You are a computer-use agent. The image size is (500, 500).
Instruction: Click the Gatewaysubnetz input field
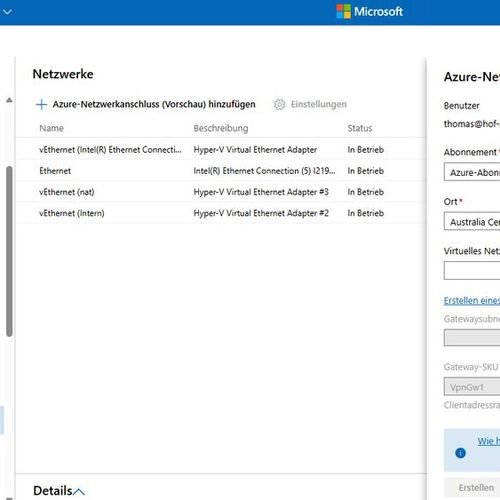click(472, 338)
